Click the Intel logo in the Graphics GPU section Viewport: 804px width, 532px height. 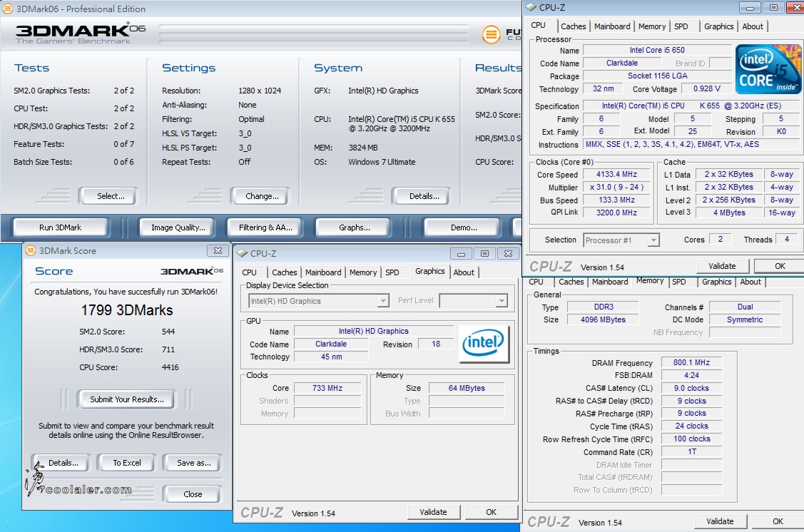[x=484, y=344]
